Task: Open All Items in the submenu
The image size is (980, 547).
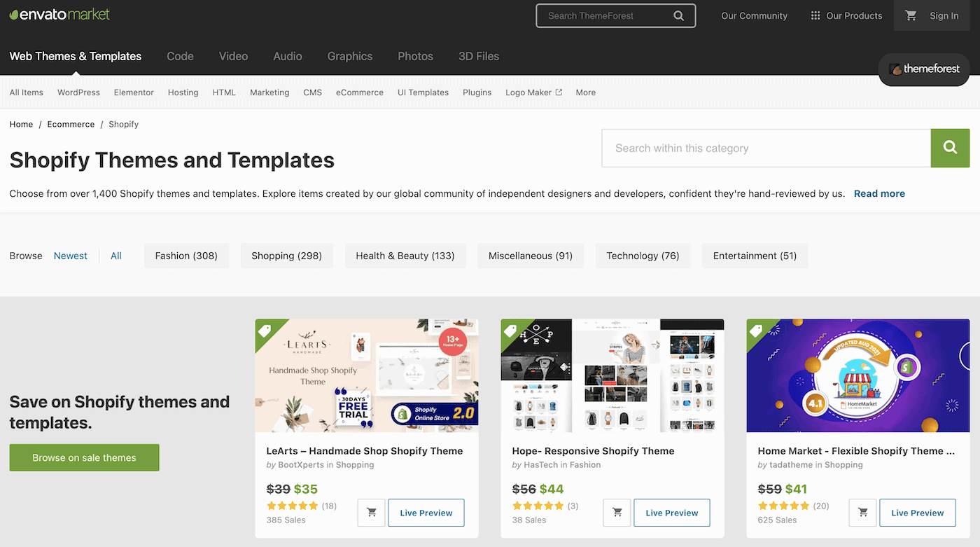Action: (x=27, y=92)
